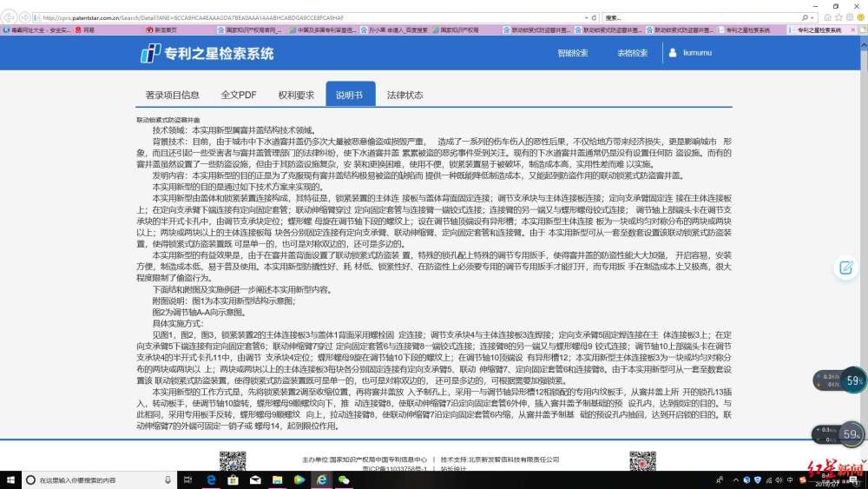Image resolution: width=868 pixels, height=489 pixels.
Task: Open WeChat from the taskbar
Action: click(344, 479)
